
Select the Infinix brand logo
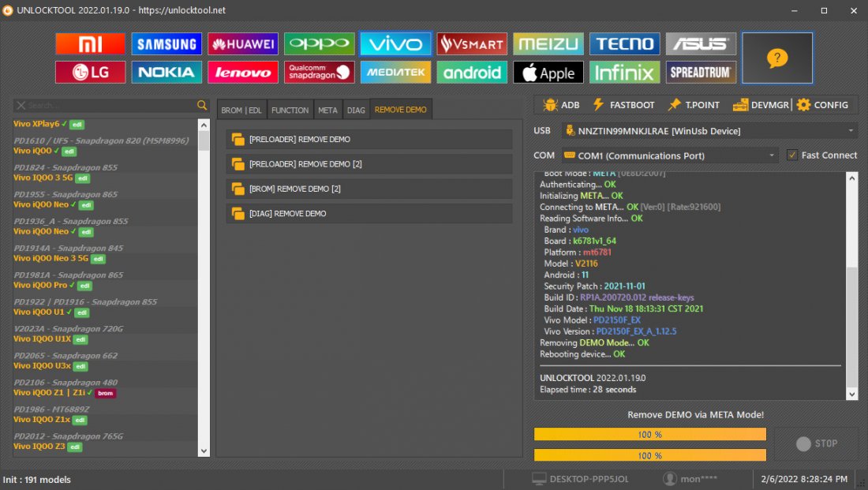click(x=624, y=72)
